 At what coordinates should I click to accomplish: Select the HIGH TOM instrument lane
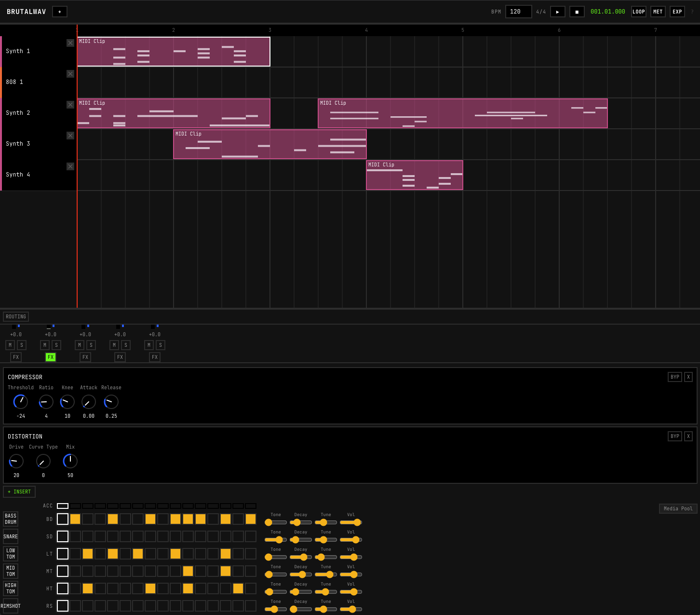point(10,588)
